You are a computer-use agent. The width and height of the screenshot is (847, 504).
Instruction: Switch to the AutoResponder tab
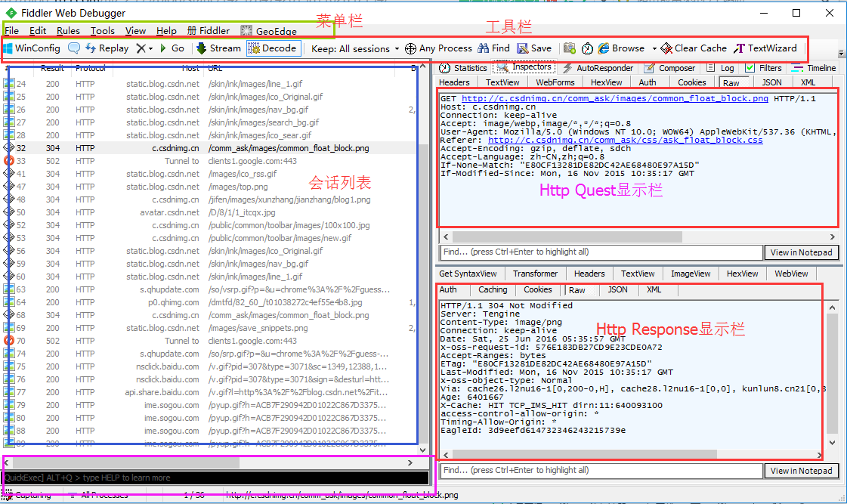[x=598, y=68]
